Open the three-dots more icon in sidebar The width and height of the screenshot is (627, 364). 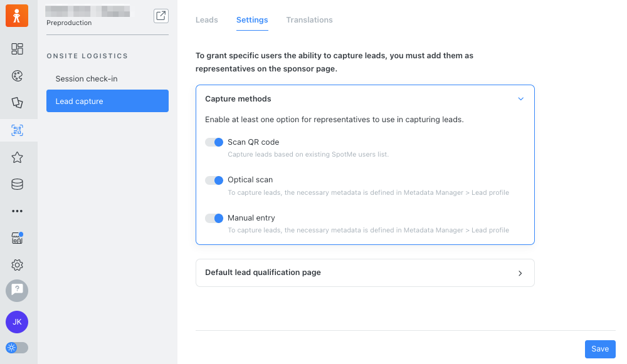(x=17, y=211)
